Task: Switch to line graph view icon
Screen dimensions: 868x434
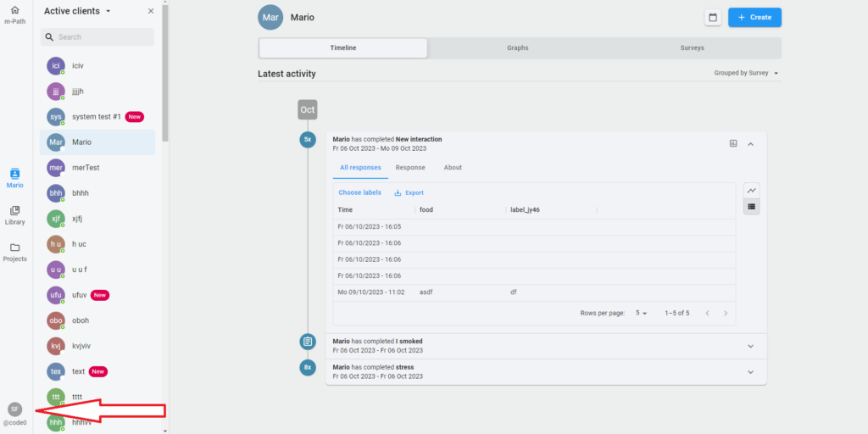Action: 751,191
